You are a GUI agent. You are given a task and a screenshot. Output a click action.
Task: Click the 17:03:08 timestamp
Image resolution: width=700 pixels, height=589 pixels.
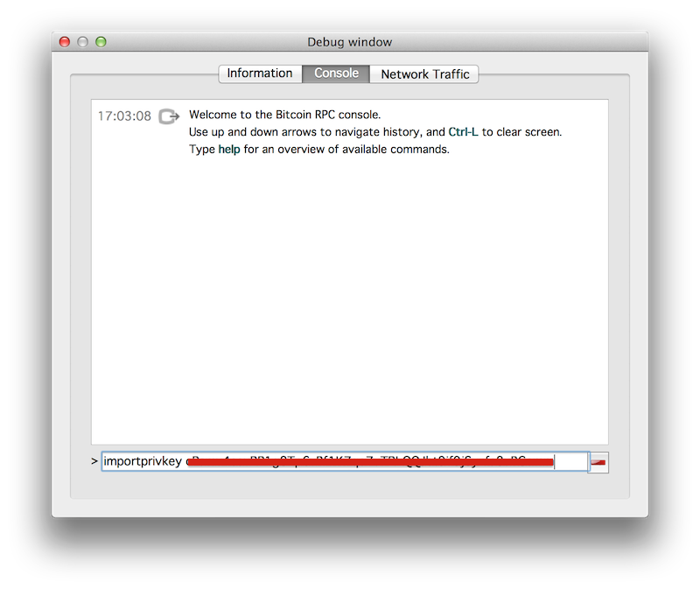tap(124, 116)
